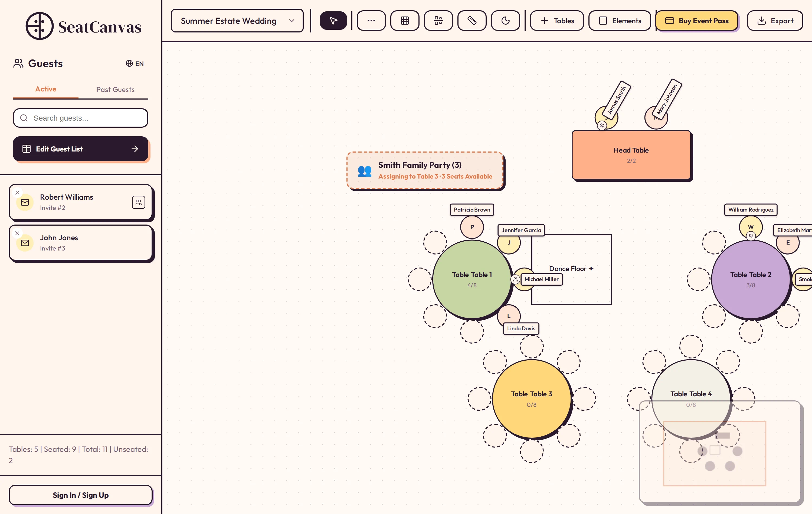Select the purple Table 2 circle
812x514 pixels.
tap(751, 279)
